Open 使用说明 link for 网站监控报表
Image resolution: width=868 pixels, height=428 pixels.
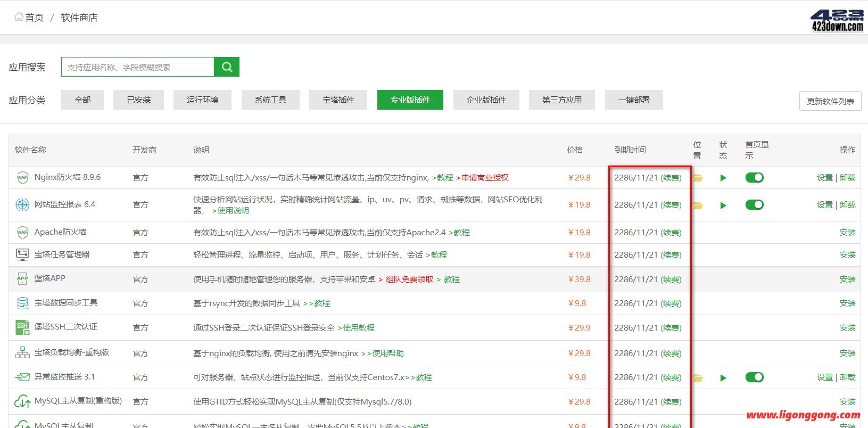(x=233, y=211)
